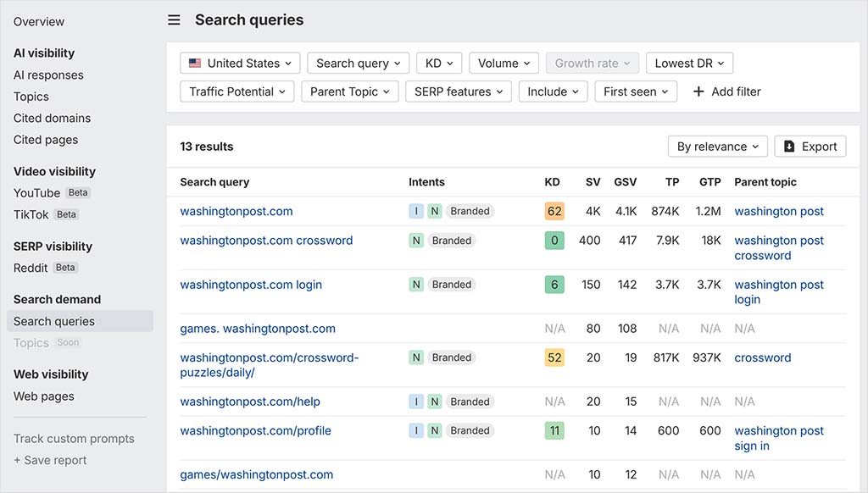The image size is (868, 493).
Task: Select Cited domains in the sidebar
Action: 50,118
